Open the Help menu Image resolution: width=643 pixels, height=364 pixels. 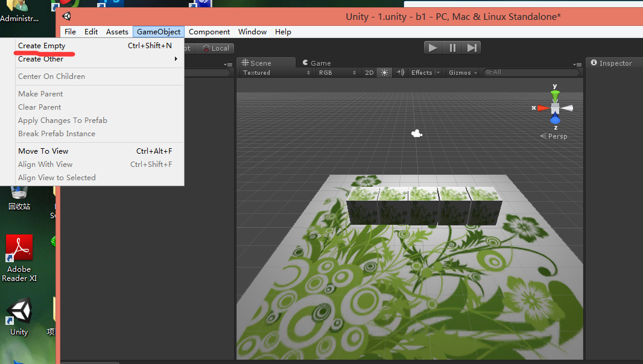coord(283,31)
